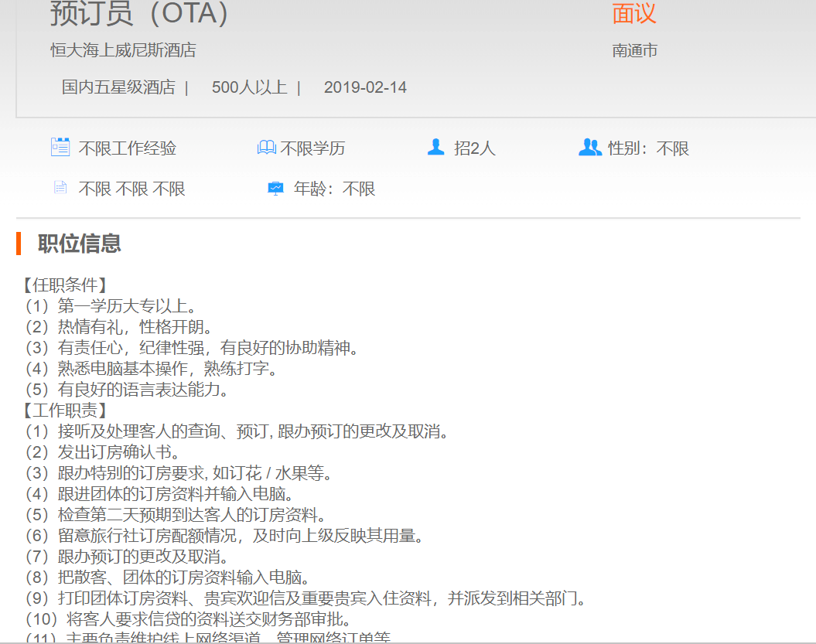
Task: Click the job title 预订员（OTA）
Action: [x=140, y=13]
